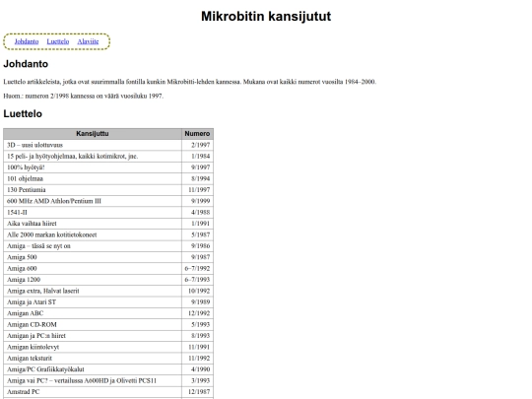Click the issue number 3/1993
The height and width of the screenshot is (399, 532).
200,380
